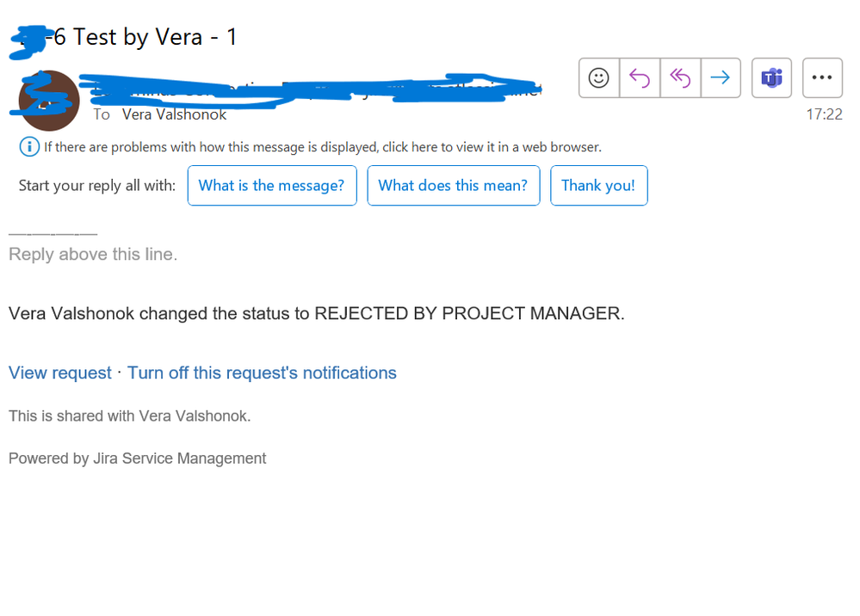Open the emoji reaction picker

pyautogui.click(x=599, y=77)
